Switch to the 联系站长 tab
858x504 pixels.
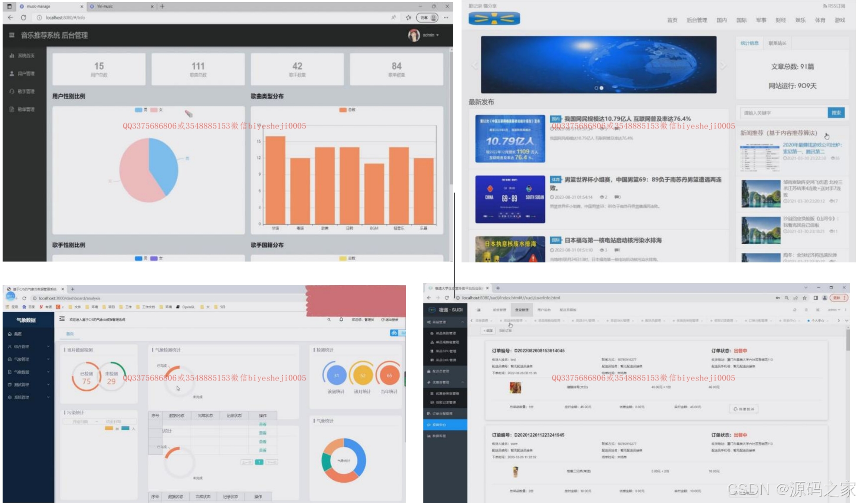coord(777,43)
